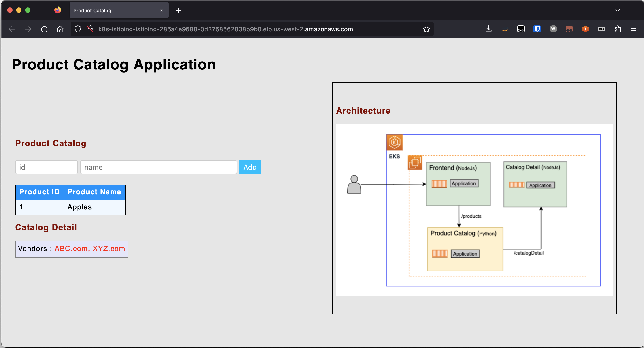The height and width of the screenshot is (348, 644).
Task: Click the Firefox reload page icon
Action: [44, 29]
